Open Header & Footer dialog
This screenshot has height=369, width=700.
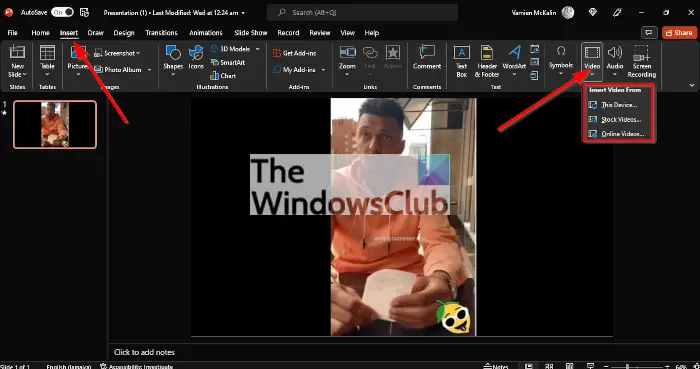487,62
